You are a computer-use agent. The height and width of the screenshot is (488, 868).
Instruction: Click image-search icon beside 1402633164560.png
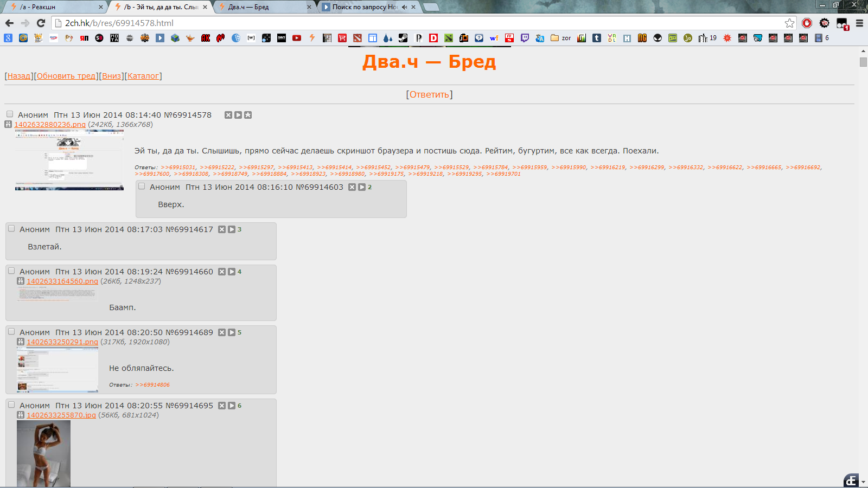click(x=21, y=281)
